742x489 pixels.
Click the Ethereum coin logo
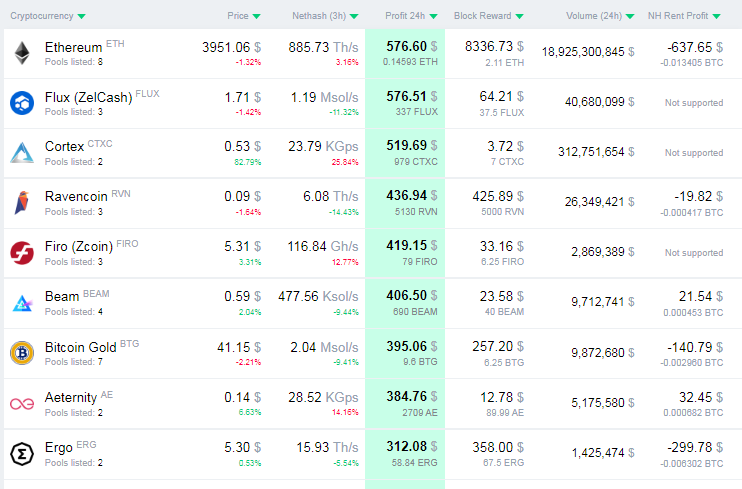click(x=22, y=53)
